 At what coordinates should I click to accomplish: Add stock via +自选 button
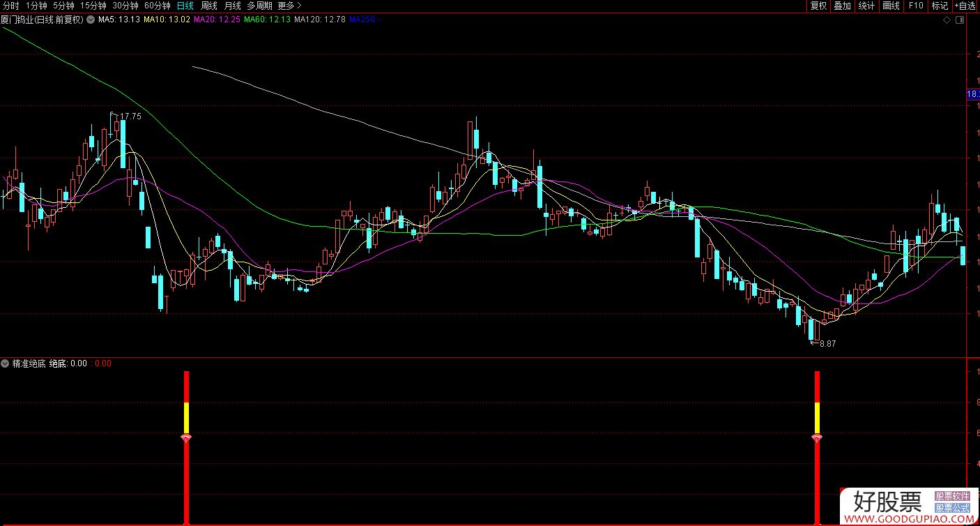coord(965,6)
